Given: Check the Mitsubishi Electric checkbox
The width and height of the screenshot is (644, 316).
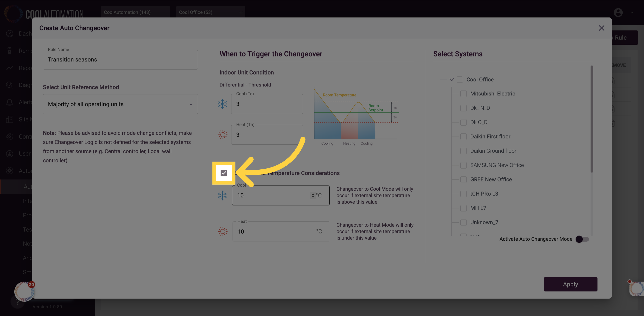Looking at the screenshot, I should (463, 94).
